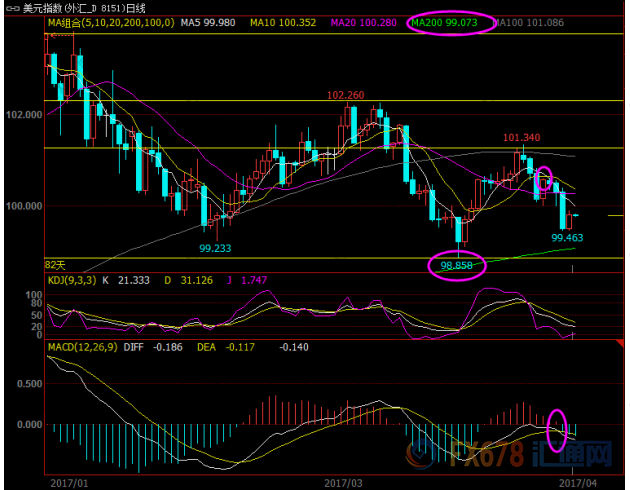Viewport: 630px width, 490px height.
Task: Click the 82天 period label
Action: point(55,265)
